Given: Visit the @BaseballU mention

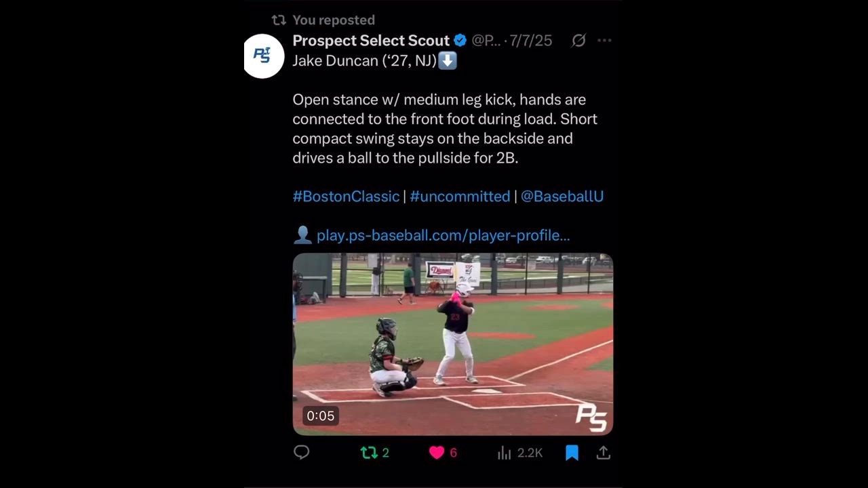Looking at the screenshot, I should tap(562, 197).
